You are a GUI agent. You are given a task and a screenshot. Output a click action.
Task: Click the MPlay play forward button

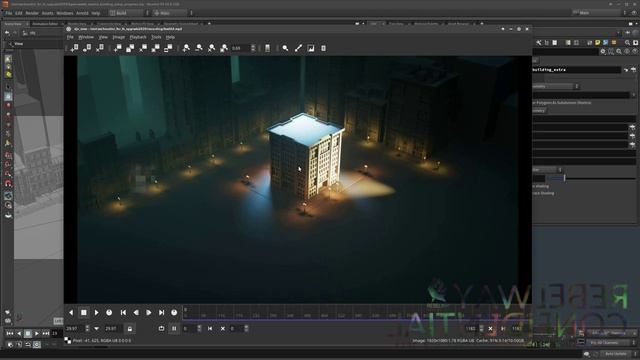tap(97, 313)
